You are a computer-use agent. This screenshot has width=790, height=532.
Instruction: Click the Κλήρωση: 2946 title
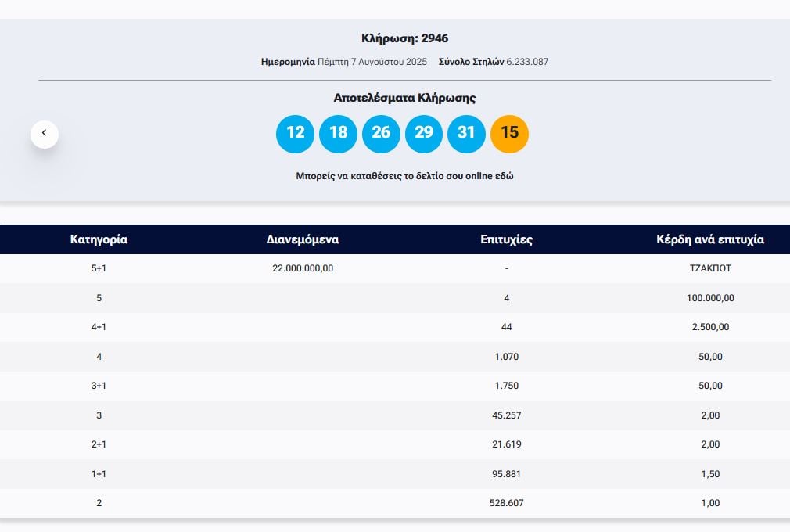point(404,38)
